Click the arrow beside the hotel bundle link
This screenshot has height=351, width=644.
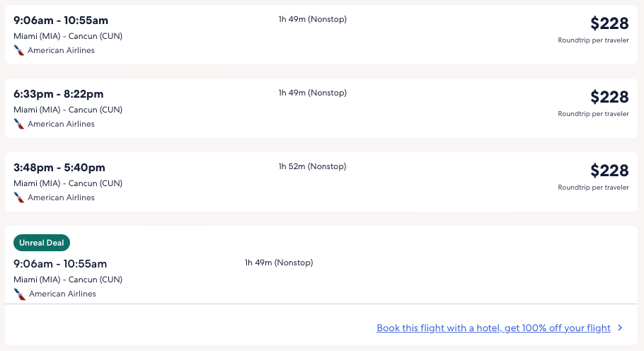coord(620,328)
